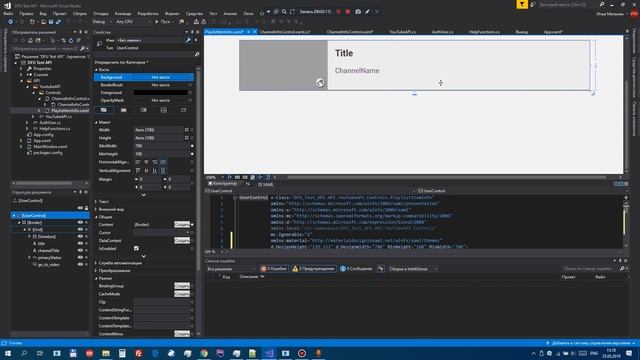
Task: Click the screenshot camera icon in recording bar
Action: point(358,12)
